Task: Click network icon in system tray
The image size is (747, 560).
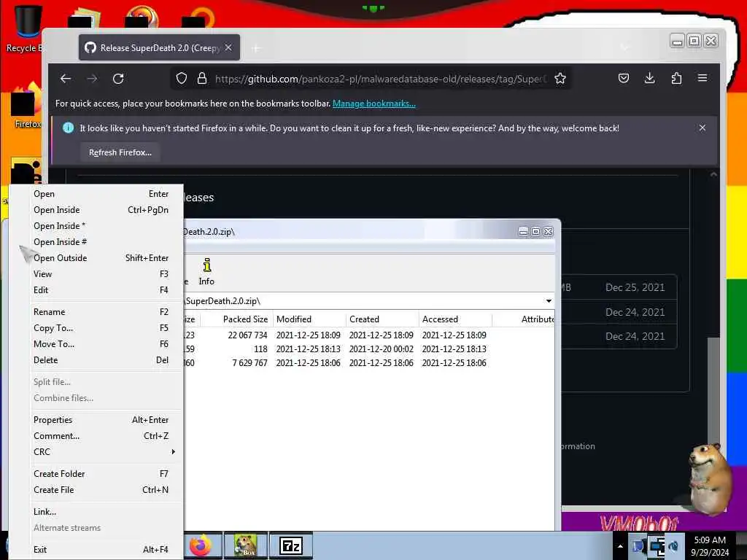Action: coord(657,546)
